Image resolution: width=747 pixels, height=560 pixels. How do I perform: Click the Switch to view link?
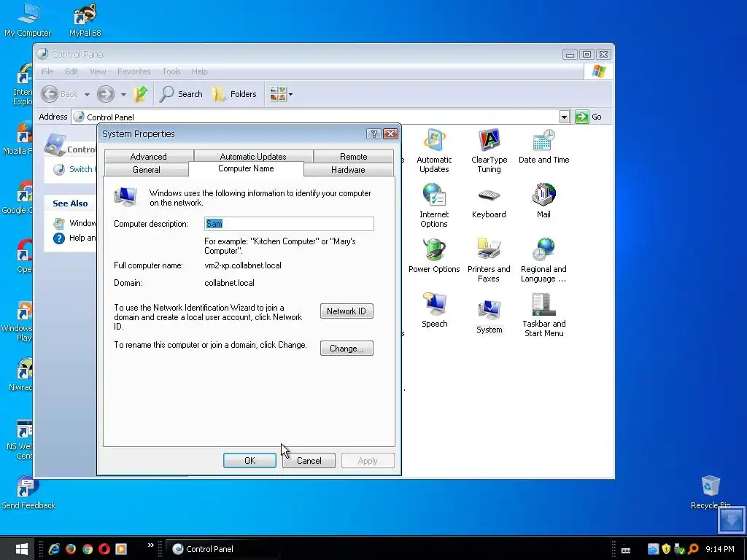[x=81, y=169]
